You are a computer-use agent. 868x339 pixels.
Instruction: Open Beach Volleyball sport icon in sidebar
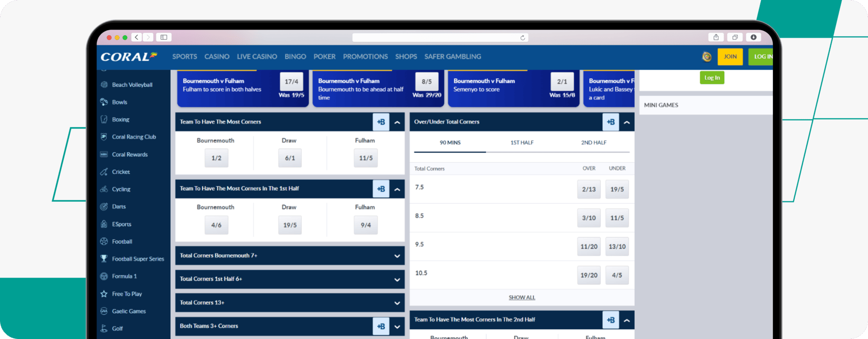coord(104,85)
